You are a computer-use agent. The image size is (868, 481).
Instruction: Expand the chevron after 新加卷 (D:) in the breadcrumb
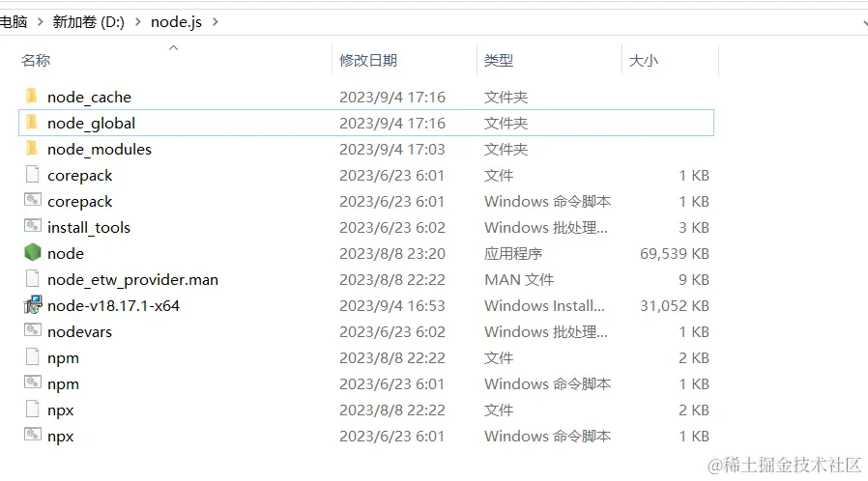[138, 22]
